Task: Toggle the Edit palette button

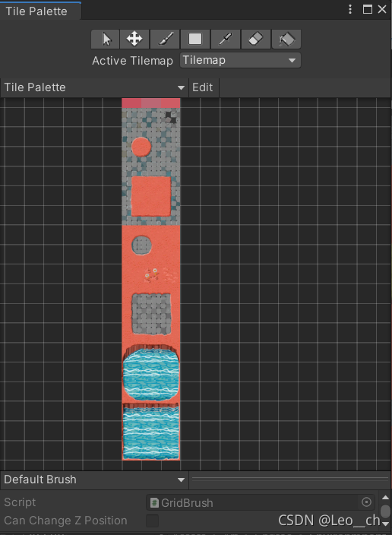Action: pos(203,87)
